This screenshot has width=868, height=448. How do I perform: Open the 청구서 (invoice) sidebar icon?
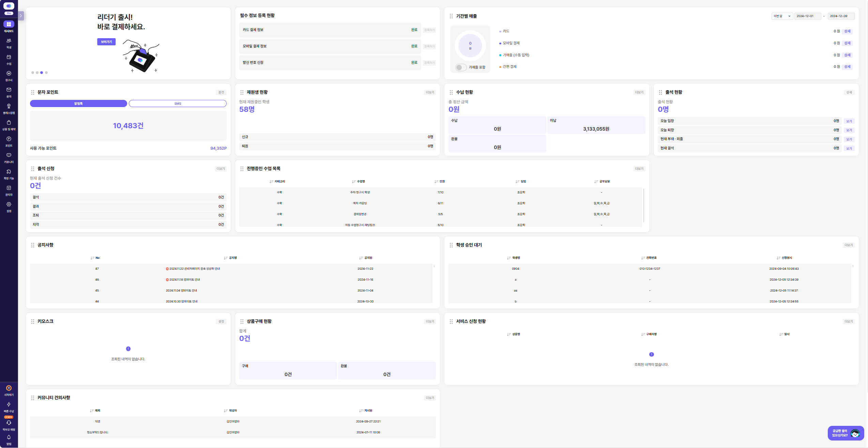tap(9, 73)
